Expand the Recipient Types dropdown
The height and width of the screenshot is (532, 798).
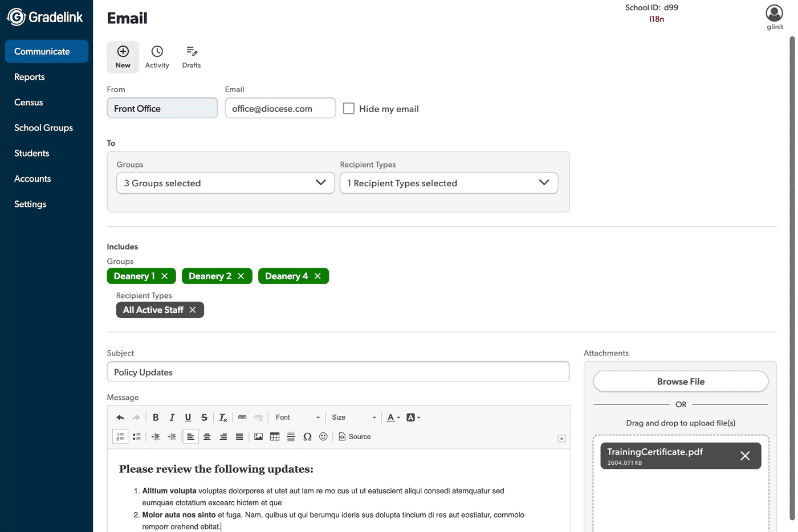click(449, 183)
